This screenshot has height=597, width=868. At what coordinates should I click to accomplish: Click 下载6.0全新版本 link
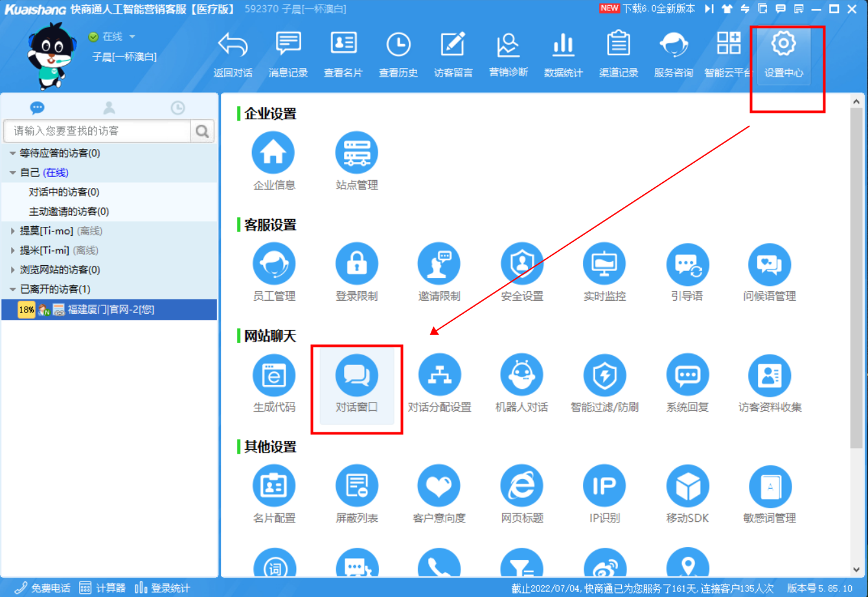(658, 8)
